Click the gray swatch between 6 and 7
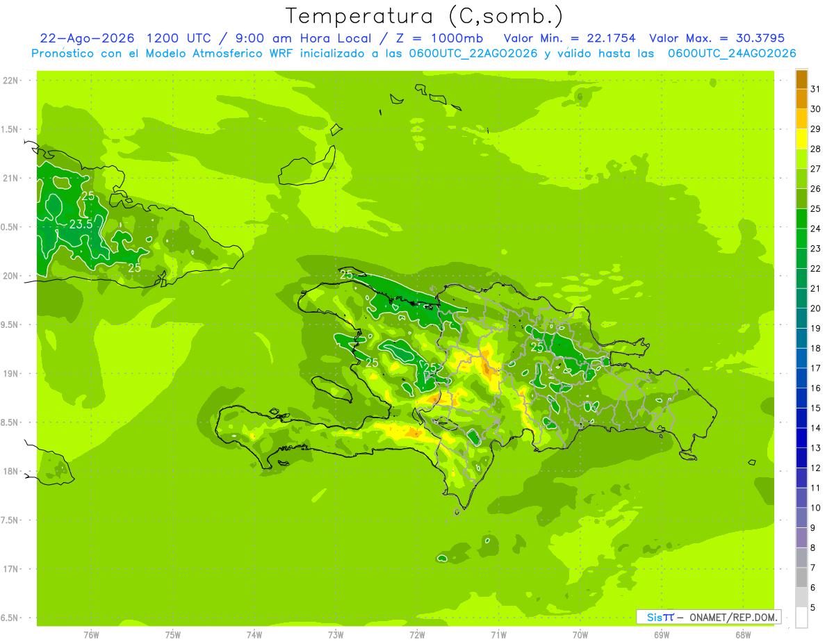 click(x=801, y=577)
